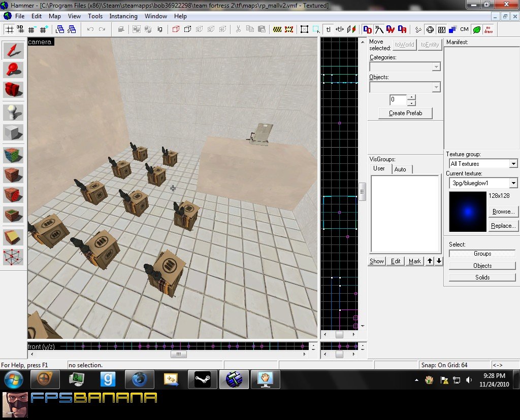Choose the Vertex manipulation tool

[x=13, y=257]
